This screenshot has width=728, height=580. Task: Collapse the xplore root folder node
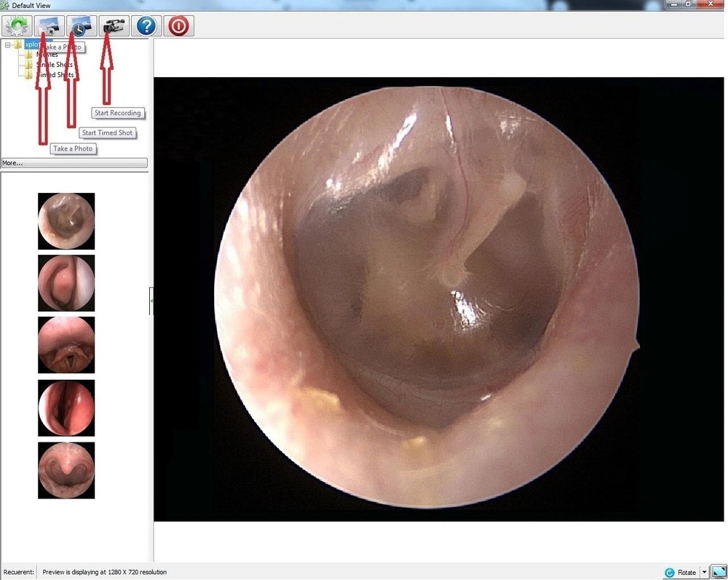[x=6, y=44]
